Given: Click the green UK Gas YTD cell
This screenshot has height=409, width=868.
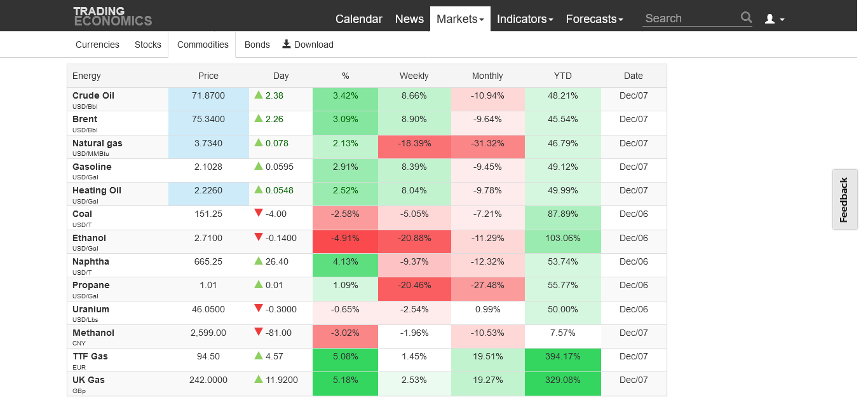Looking at the screenshot, I should [x=562, y=380].
